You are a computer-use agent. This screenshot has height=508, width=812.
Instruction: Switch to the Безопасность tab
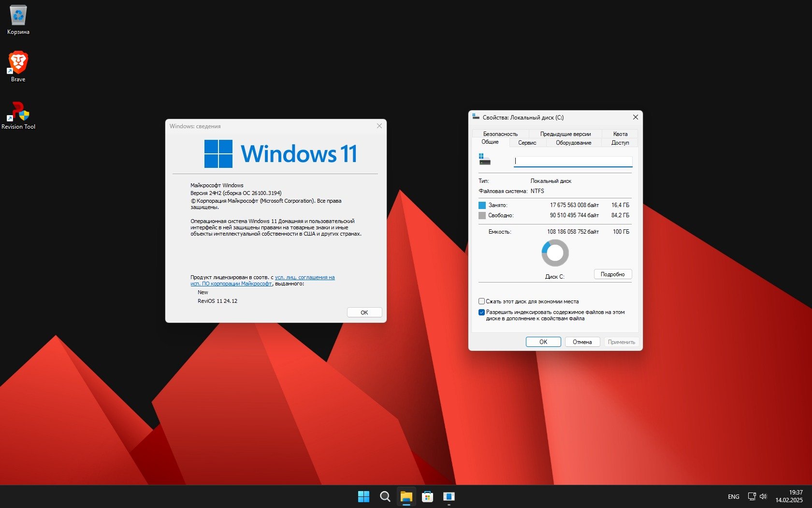point(500,134)
